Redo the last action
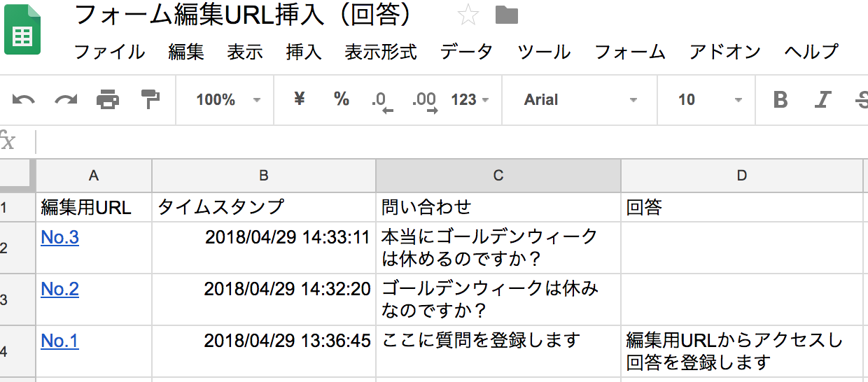 (x=66, y=100)
